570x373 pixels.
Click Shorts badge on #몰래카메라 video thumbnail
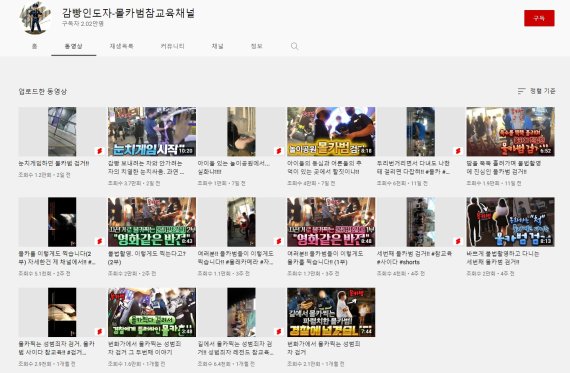click(279, 241)
